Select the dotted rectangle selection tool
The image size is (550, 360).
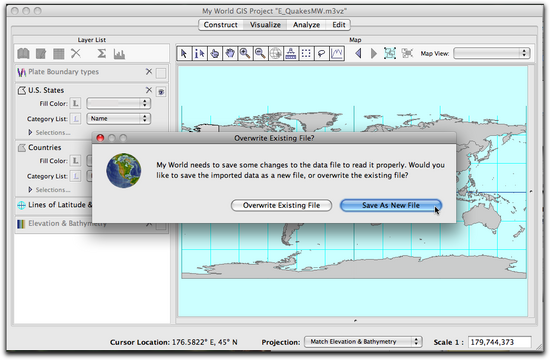click(306, 54)
